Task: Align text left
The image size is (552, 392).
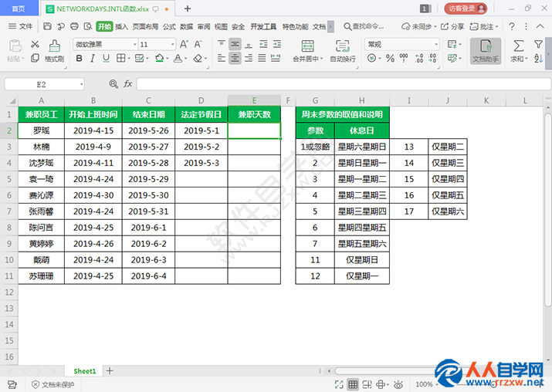Action: coord(221,58)
